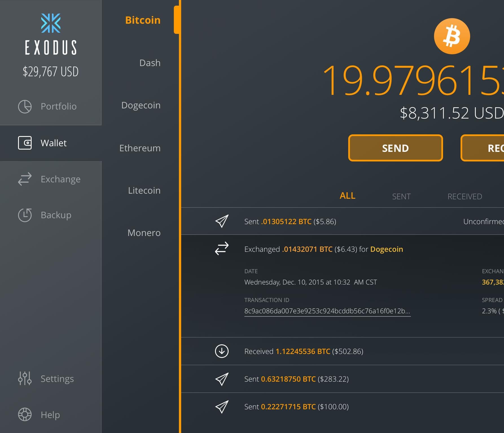The height and width of the screenshot is (433, 504).
Task: Click the paper-plane icon on the unconfirmed transaction
Action: pos(222,221)
